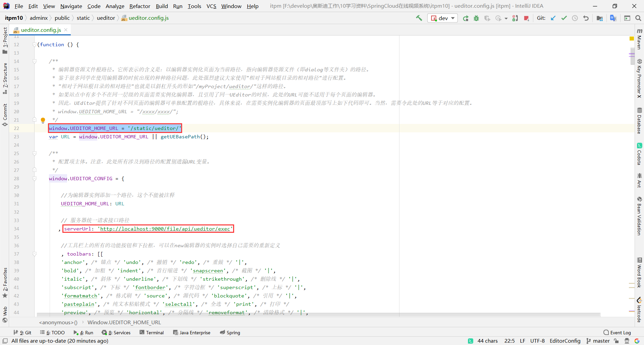Go to line via 22:5 indicator
644x345 pixels.
click(509, 341)
